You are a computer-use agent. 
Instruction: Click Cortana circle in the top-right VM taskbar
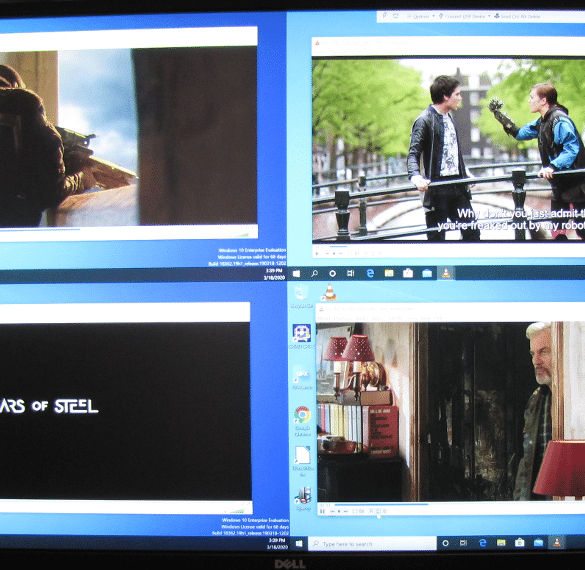click(x=332, y=273)
